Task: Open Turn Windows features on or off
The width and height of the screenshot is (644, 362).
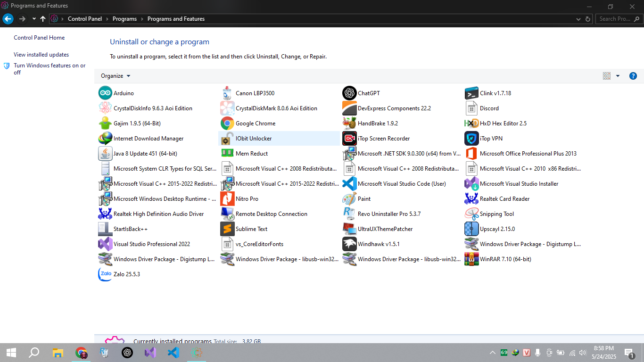Action: (50, 69)
